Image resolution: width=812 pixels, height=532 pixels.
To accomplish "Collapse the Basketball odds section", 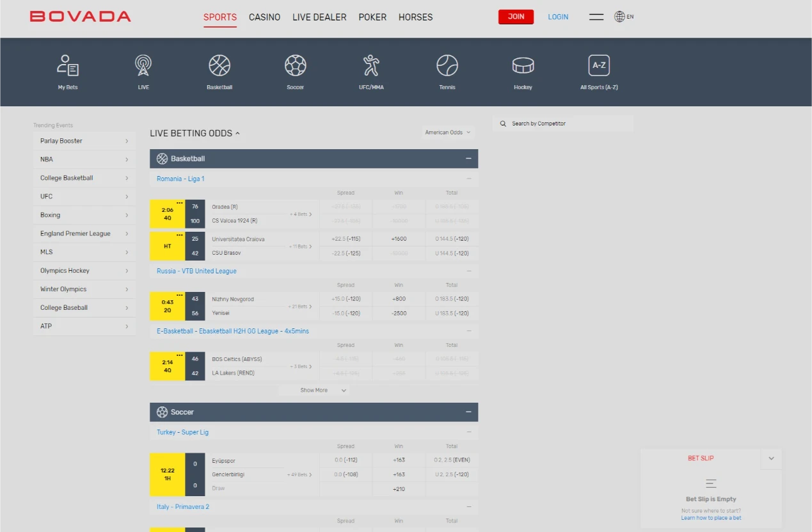I will (469, 158).
